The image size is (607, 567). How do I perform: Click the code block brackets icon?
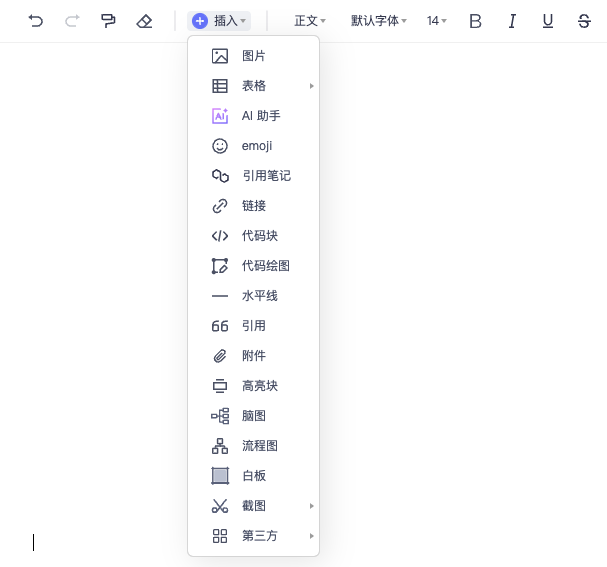click(x=220, y=236)
